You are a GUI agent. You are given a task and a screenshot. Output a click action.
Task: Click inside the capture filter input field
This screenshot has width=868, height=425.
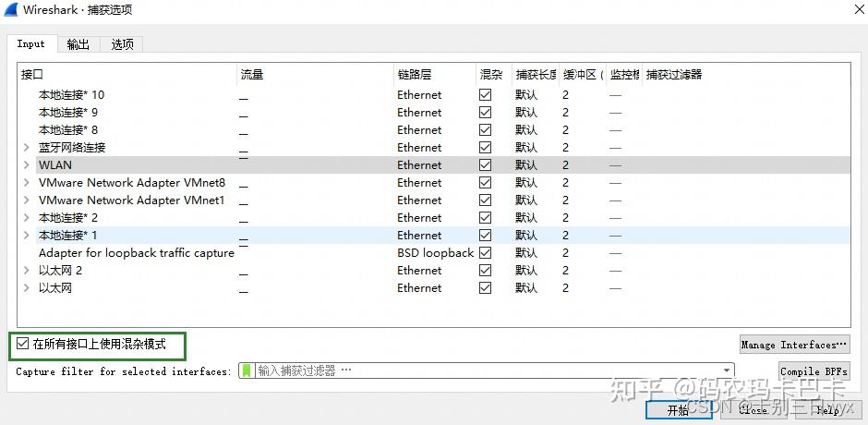pyautogui.click(x=480, y=370)
